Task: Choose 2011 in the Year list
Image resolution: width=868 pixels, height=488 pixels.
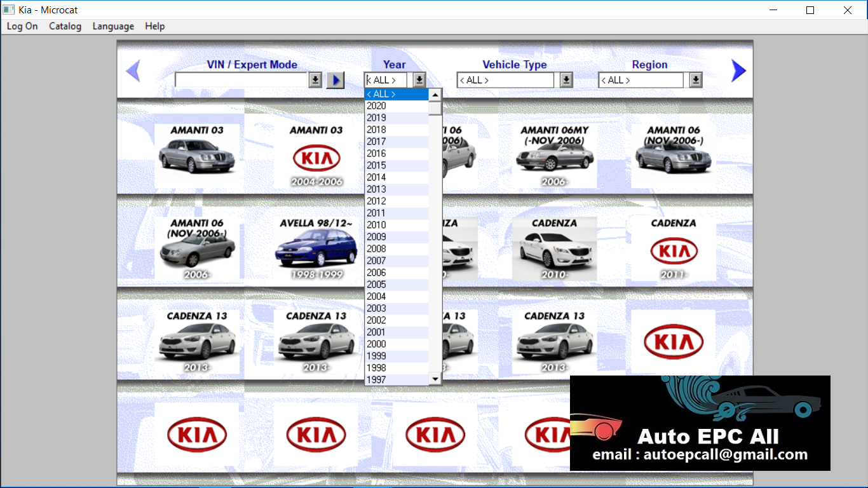Action: (x=397, y=213)
